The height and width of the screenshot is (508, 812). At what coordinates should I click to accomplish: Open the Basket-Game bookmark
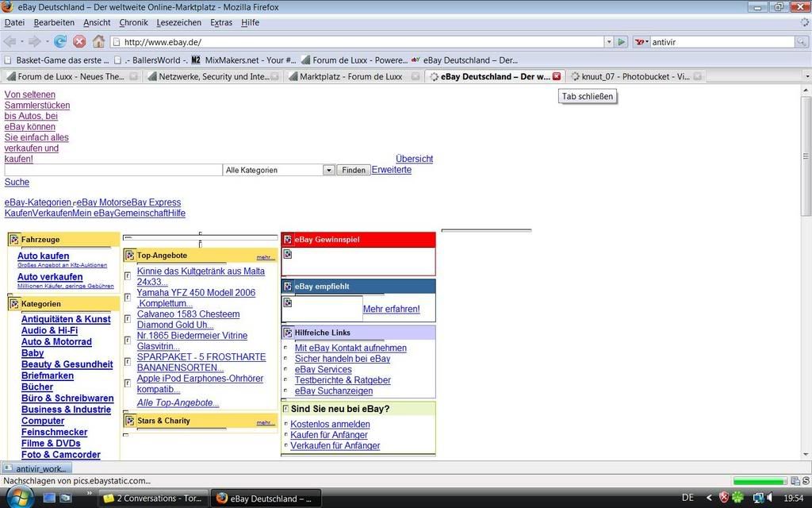pos(57,60)
